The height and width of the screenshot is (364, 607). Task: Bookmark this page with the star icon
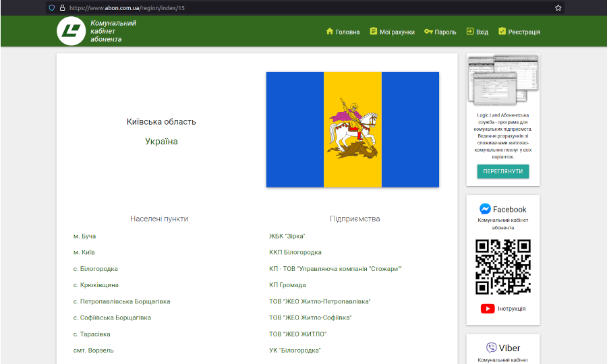click(558, 7)
